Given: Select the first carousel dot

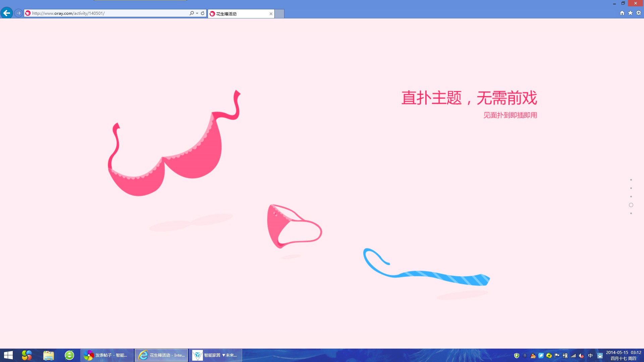Looking at the screenshot, I should coord(631,180).
